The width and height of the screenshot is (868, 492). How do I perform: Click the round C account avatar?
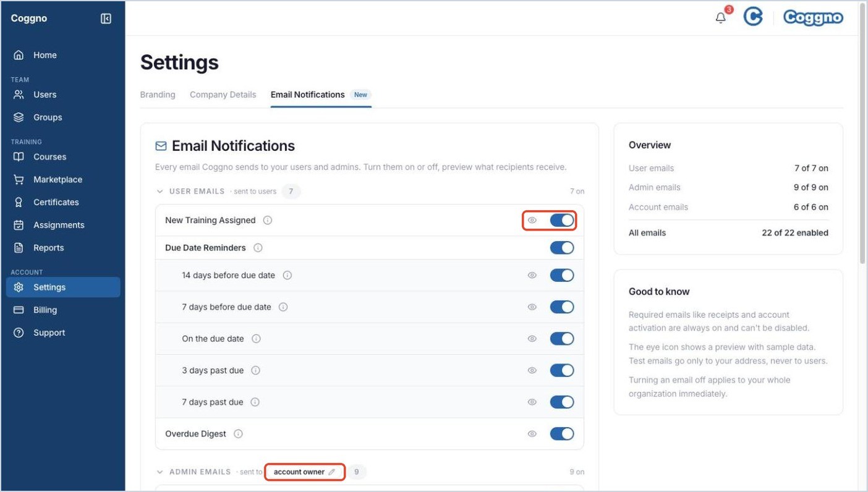coord(752,17)
